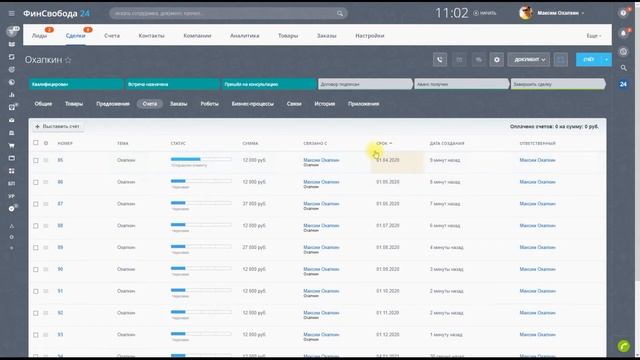
Task: Click the Дата создания column header
Action: tap(447, 143)
